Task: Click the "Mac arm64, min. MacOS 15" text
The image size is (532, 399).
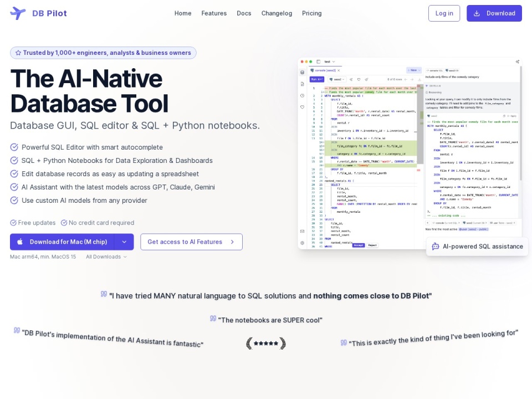Action: tap(43, 257)
